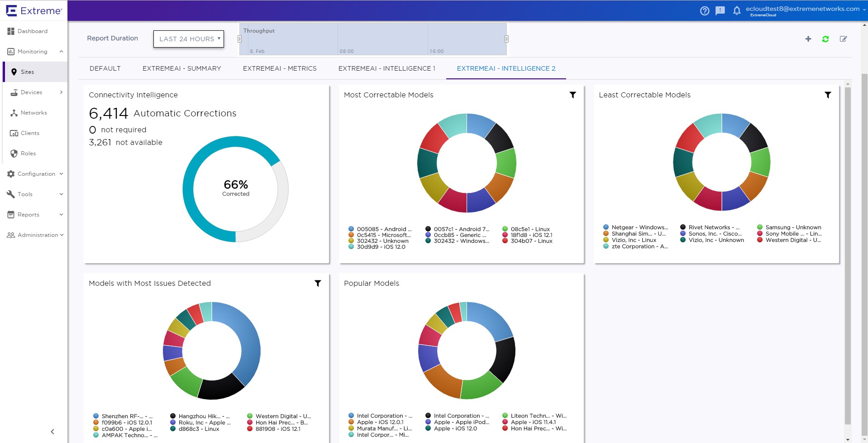The image size is (868, 443).
Task: Click the Monitoring chart icon
Action: point(11,52)
